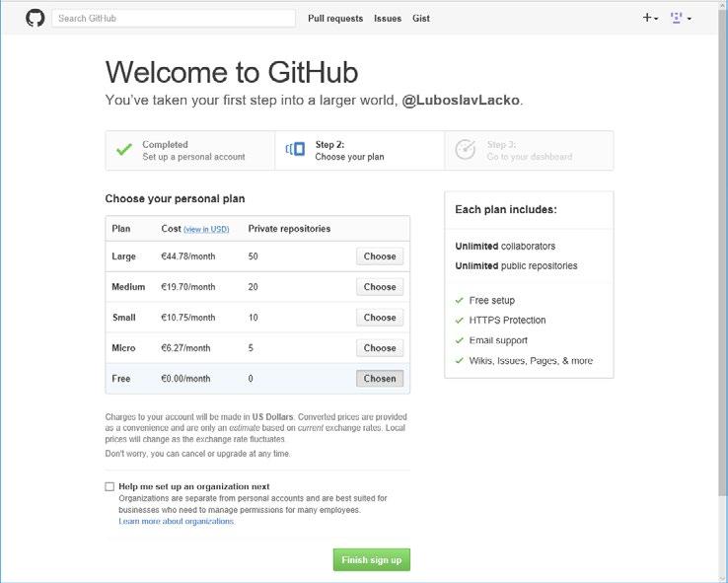
Task: Click the Step 3 dashboard gauge icon
Action: point(466,150)
